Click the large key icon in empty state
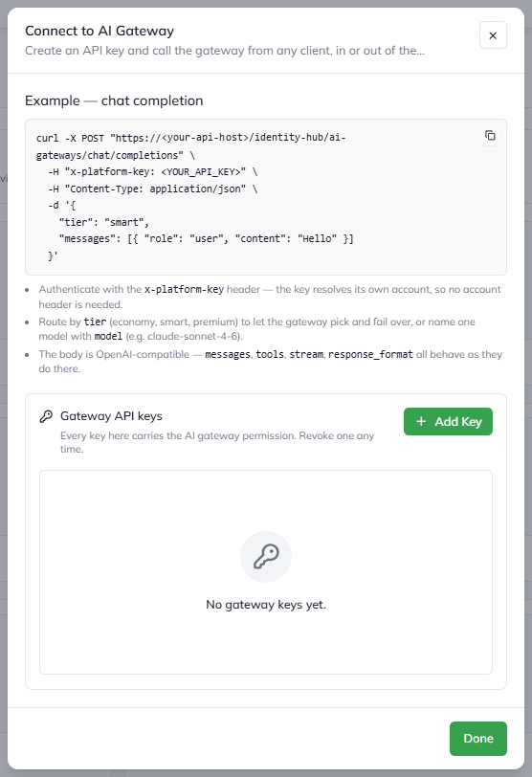Image resolution: width=532 pixels, height=777 pixels. tap(266, 557)
